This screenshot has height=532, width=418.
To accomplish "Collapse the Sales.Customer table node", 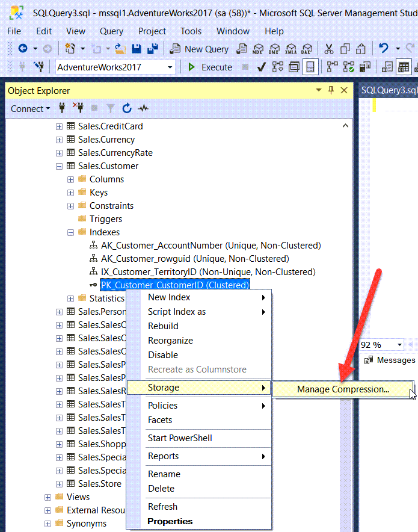I will (59, 166).
